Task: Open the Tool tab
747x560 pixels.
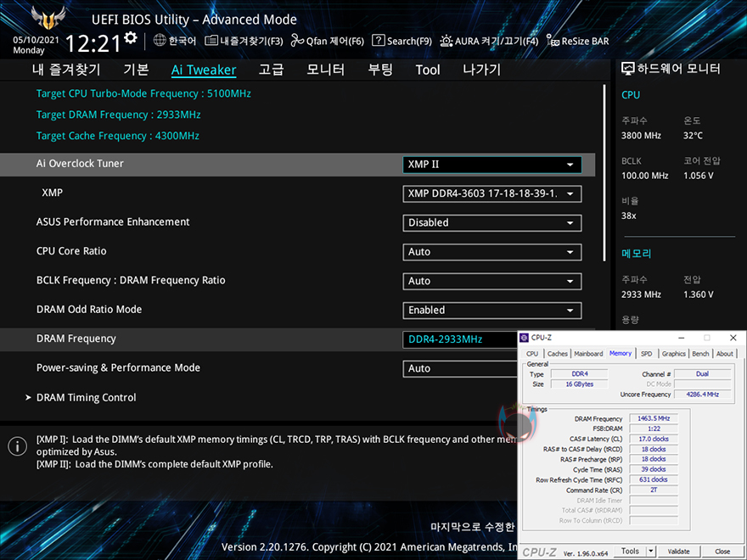Action: (x=428, y=70)
